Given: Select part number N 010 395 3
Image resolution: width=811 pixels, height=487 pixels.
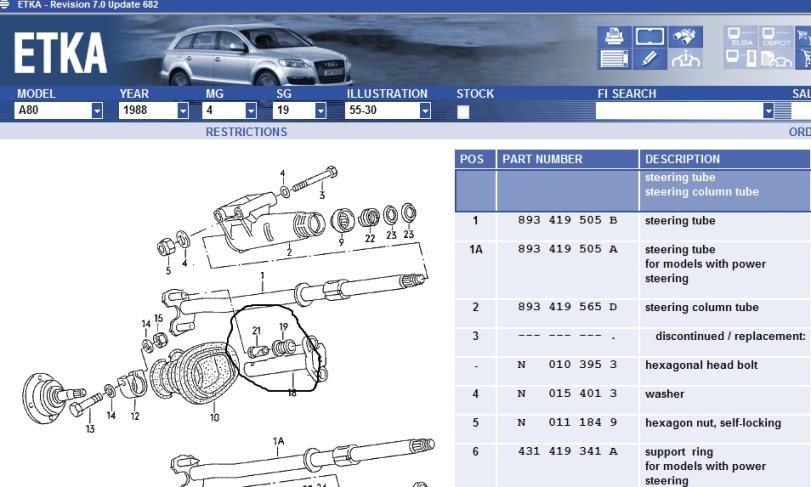Looking at the screenshot, I should click(x=567, y=365).
